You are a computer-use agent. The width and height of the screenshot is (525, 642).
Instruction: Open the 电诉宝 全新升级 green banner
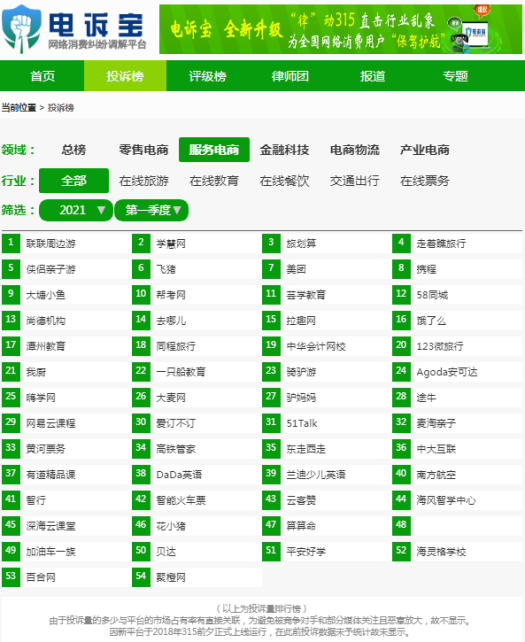(x=341, y=29)
